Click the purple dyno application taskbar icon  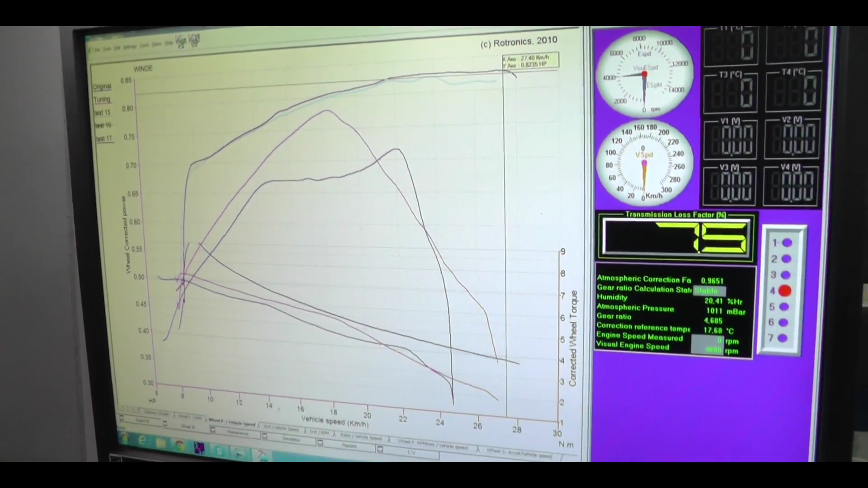pyautogui.click(x=199, y=448)
